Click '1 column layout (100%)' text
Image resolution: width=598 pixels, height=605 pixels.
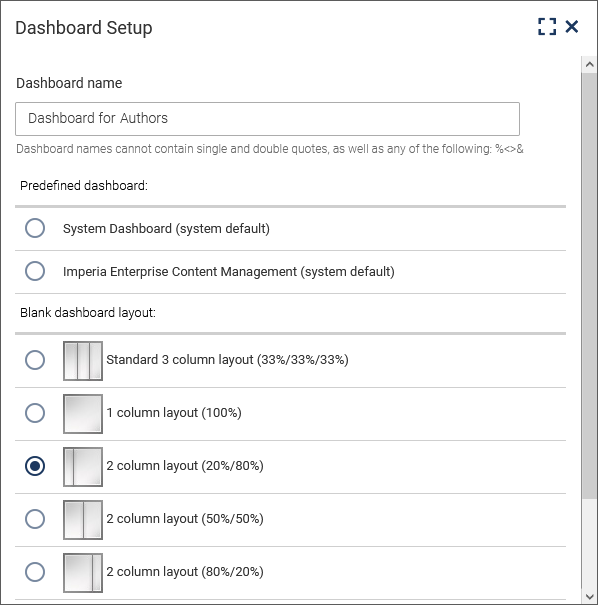(x=174, y=412)
